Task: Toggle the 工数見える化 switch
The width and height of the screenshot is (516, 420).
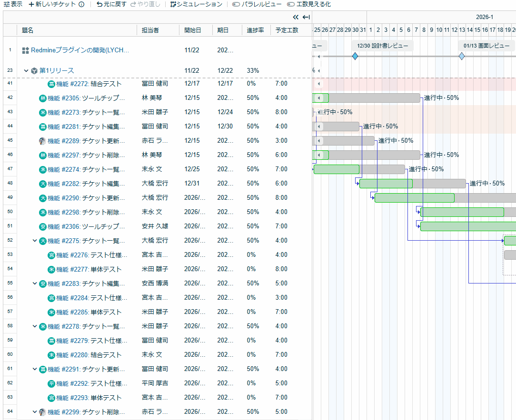Action: pos(291,4)
